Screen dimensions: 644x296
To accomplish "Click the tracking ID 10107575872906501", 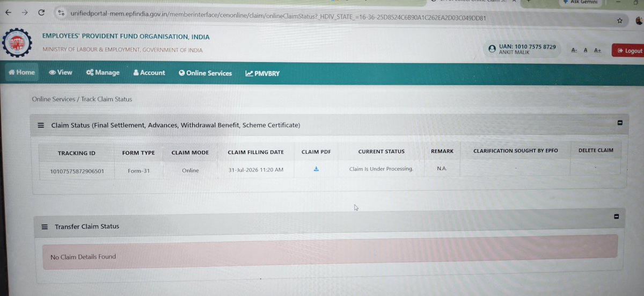I will (x=77, y=170).
